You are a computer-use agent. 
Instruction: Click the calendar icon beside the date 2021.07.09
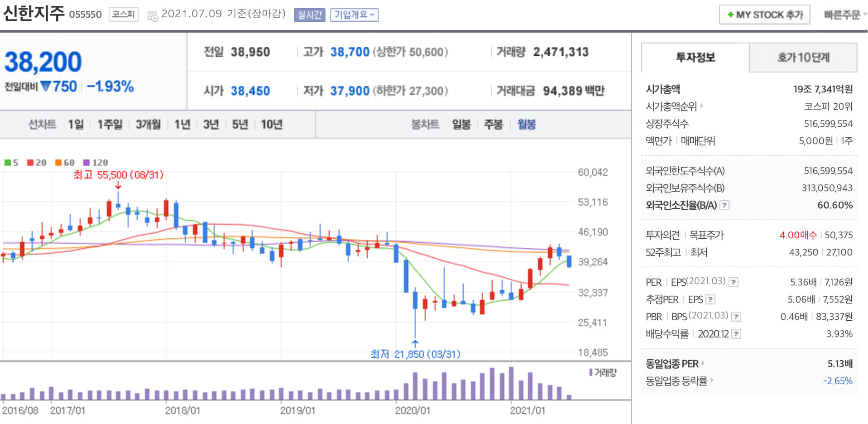click(x=153, y=16)
